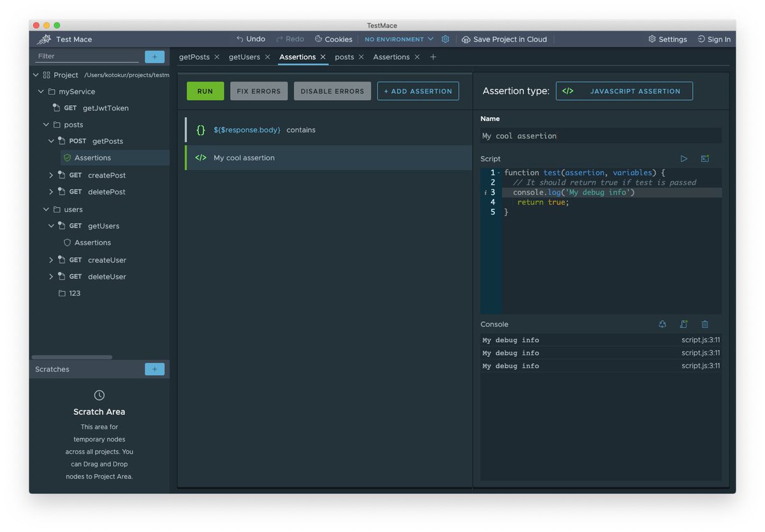Click FIX ERRORS button
The image size is (765, 532).
click(259, 91)
